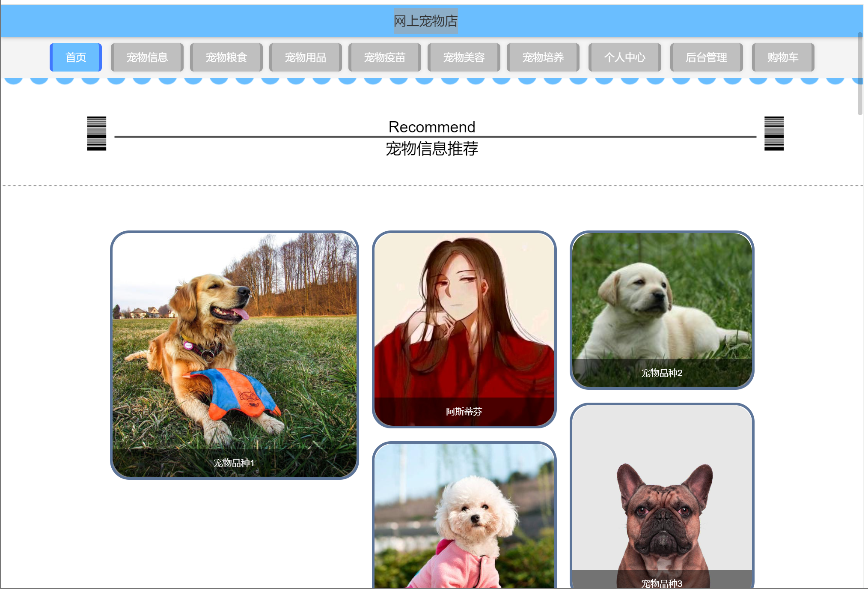Open the 首页 navigation tab

(x=76, y=57)
